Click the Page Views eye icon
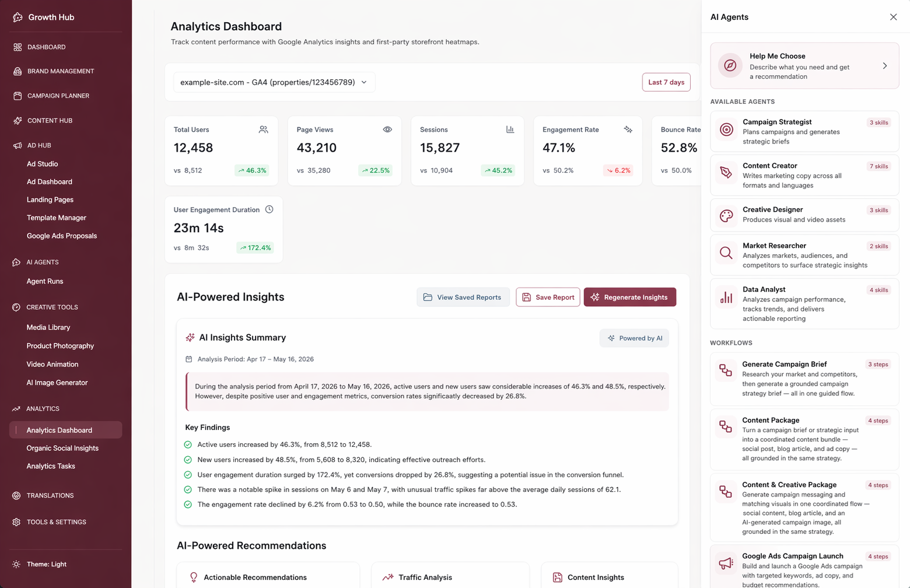 click(387, 129)
